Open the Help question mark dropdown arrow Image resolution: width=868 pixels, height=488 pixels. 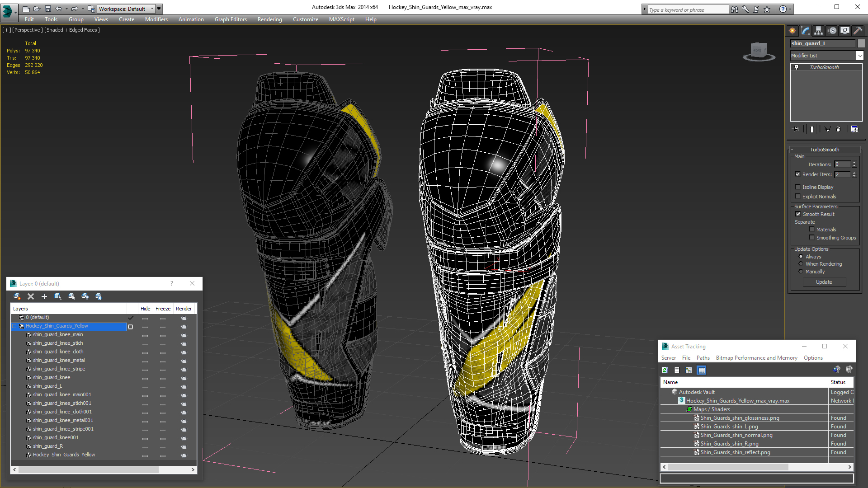(x=790, y=9)
